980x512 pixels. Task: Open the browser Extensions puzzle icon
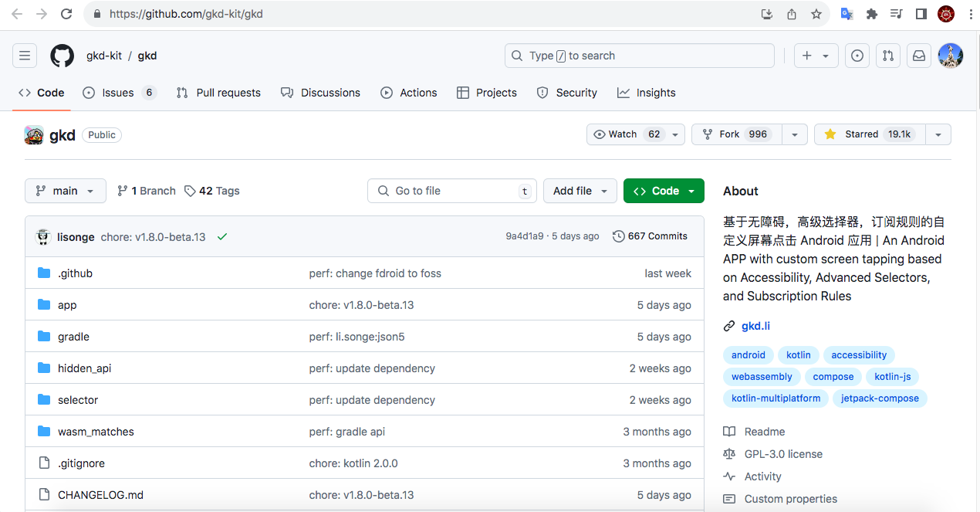tap(872, 14)
